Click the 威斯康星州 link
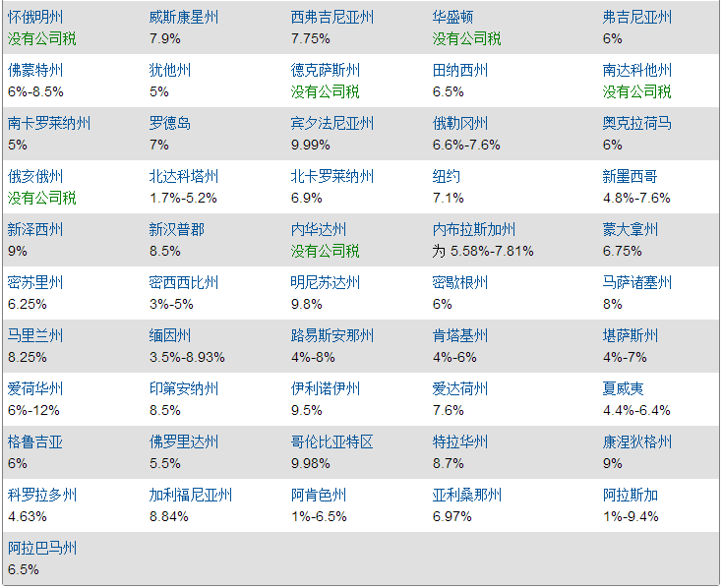 (184, 17)
